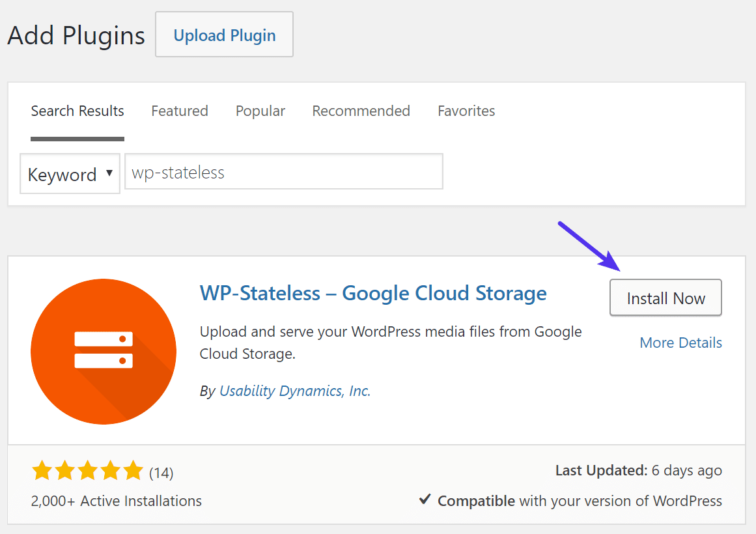The width and height of the screenshot is (756, 534).
Task: Click the five-star rating stars
Action: pyautogui.click(x=87, y=470)
